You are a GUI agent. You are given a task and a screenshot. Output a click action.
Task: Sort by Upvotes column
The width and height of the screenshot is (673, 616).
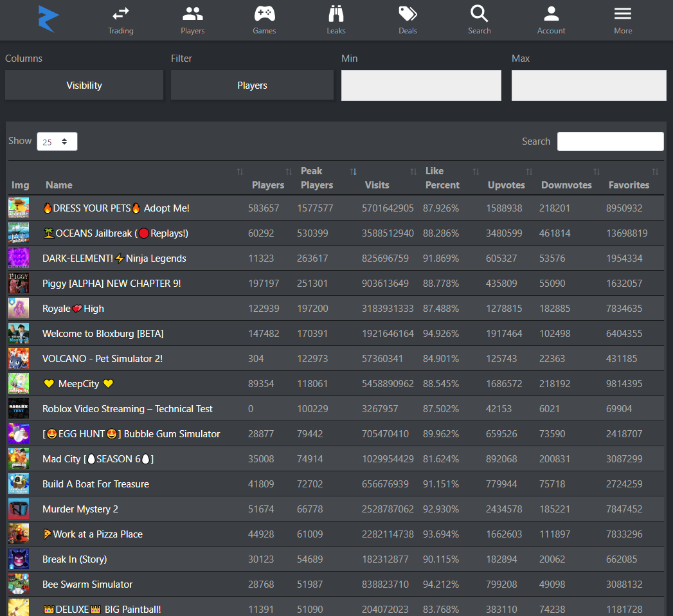pos(506,185)
